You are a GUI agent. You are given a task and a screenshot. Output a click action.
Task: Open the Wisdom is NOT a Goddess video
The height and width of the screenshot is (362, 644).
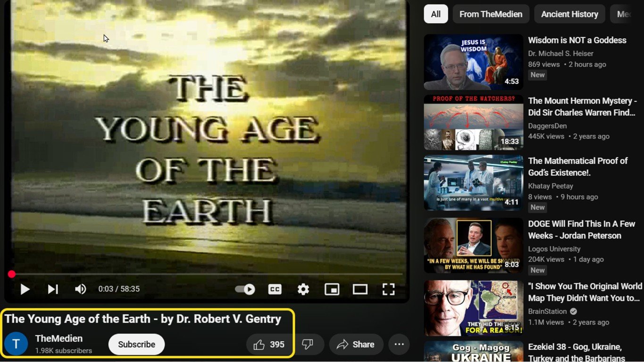472,61
